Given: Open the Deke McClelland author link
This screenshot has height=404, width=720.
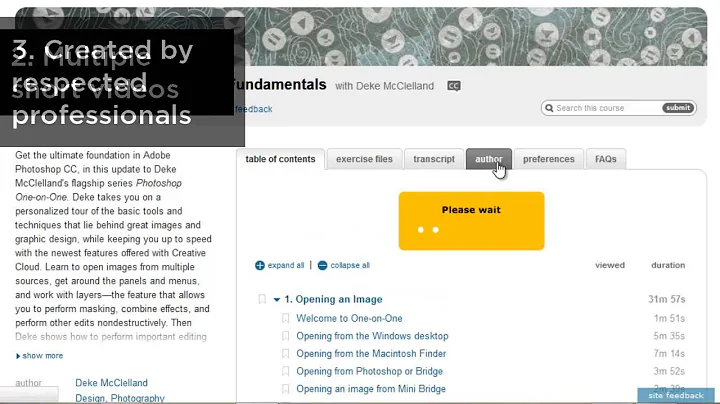Looking at the screenshot, I should coord(111,383).
